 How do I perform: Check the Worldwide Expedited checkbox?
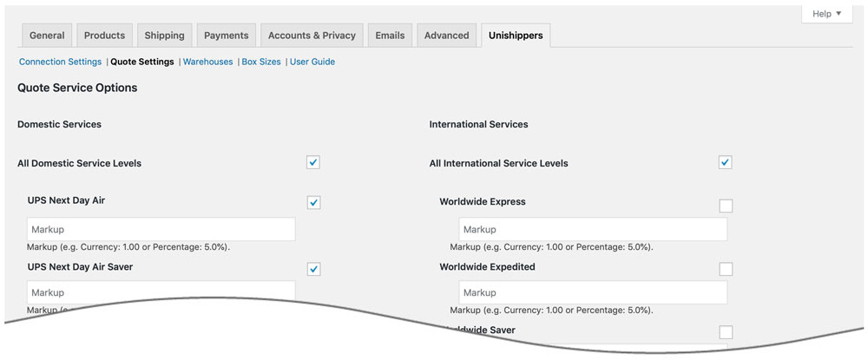pyautogui.click(x=726, y=269)
